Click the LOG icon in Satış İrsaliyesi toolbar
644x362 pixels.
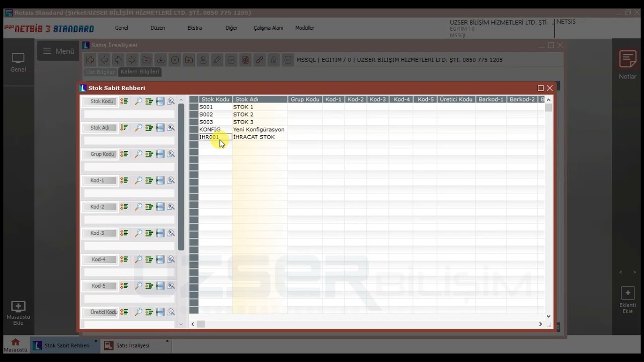pyautogui.click(x=231, y=60)
